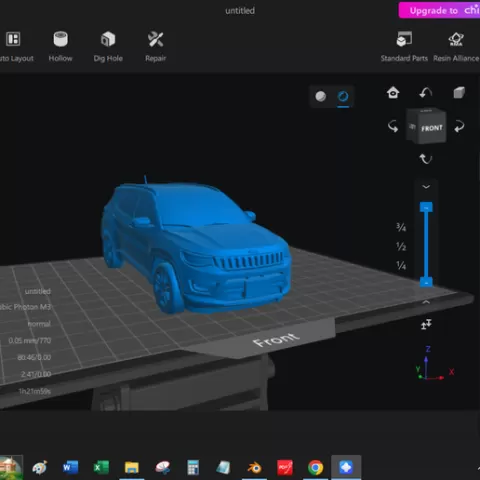480x480 pixels.
Task: Click the Photon M3 printer label
Action: click(25, 307)
